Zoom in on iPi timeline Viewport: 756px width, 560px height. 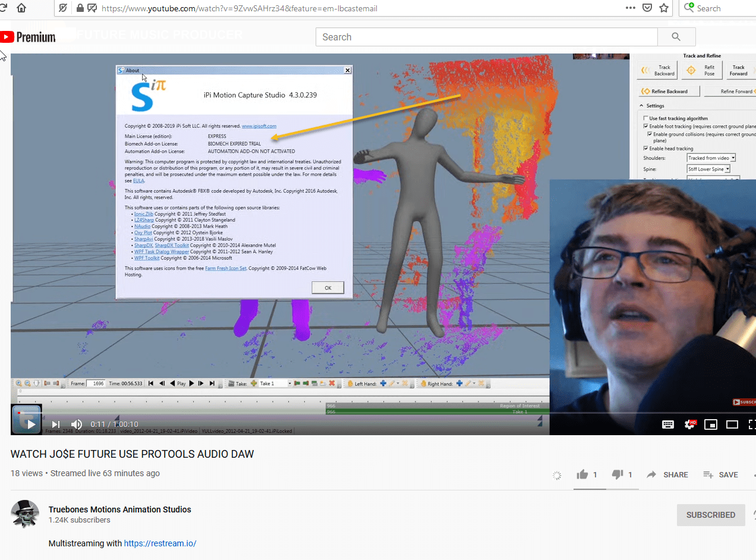coord(18,383)
